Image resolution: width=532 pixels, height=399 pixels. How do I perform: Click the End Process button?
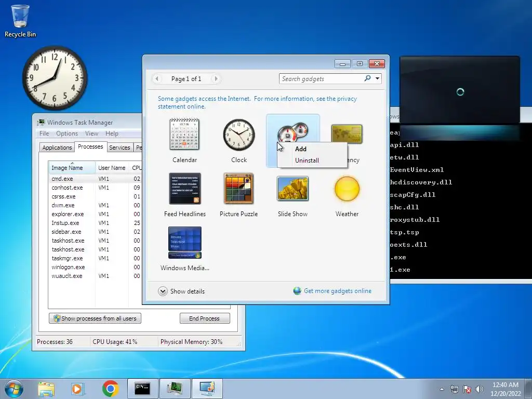[x=205, y=318]
